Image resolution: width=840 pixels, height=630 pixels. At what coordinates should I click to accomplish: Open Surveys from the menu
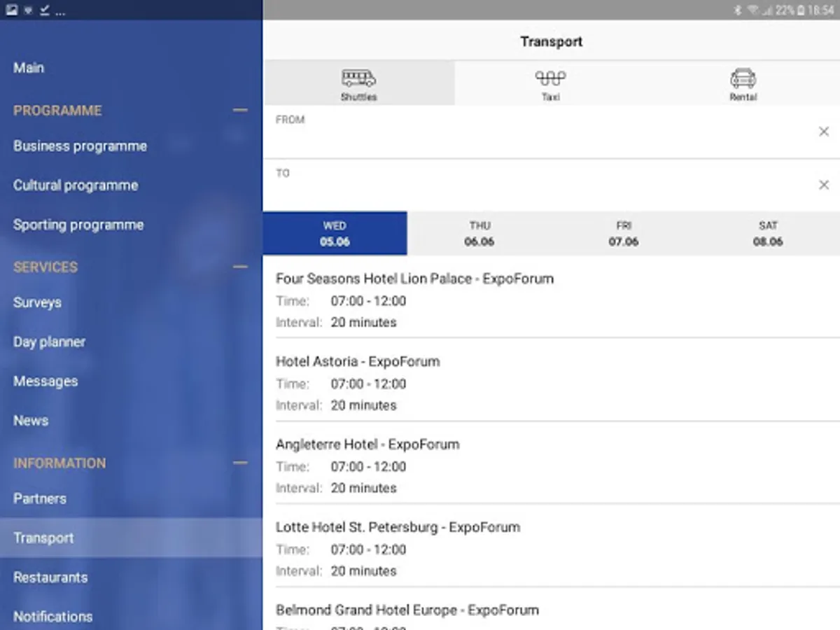131,303
